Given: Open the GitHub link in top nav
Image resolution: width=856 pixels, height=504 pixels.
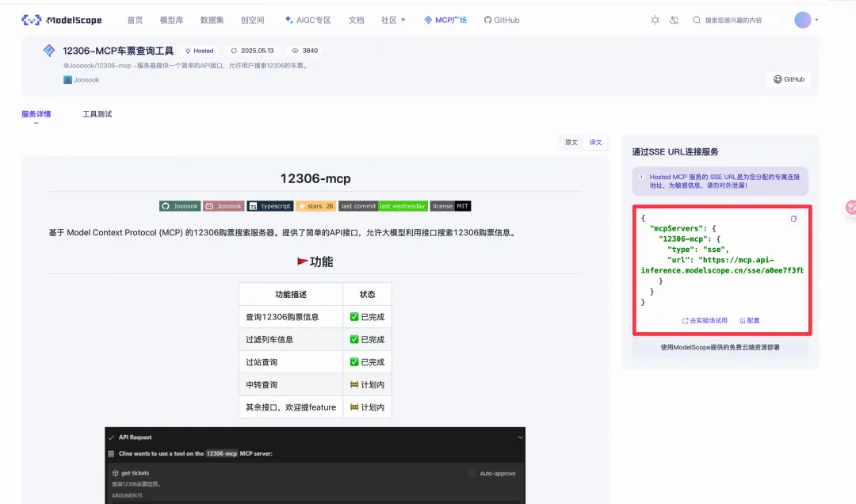Looking at the screenshot, I should click(x=501, y=20).
